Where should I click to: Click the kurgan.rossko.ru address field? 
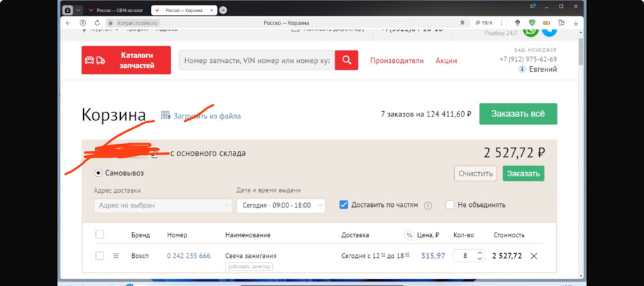pos(138,23)
